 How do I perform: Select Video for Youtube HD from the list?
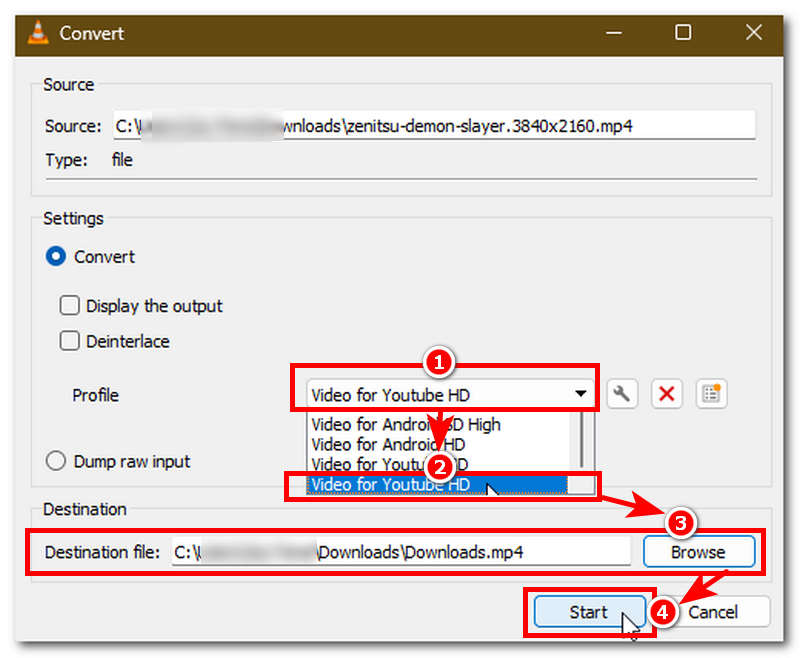[x=400, y=485]
